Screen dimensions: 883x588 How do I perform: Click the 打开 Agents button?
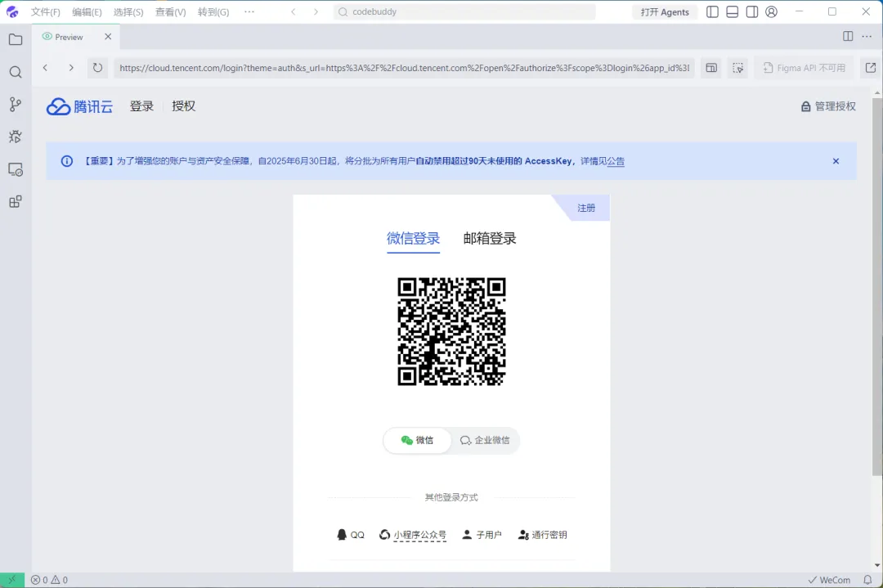click(x=665, y=11)
